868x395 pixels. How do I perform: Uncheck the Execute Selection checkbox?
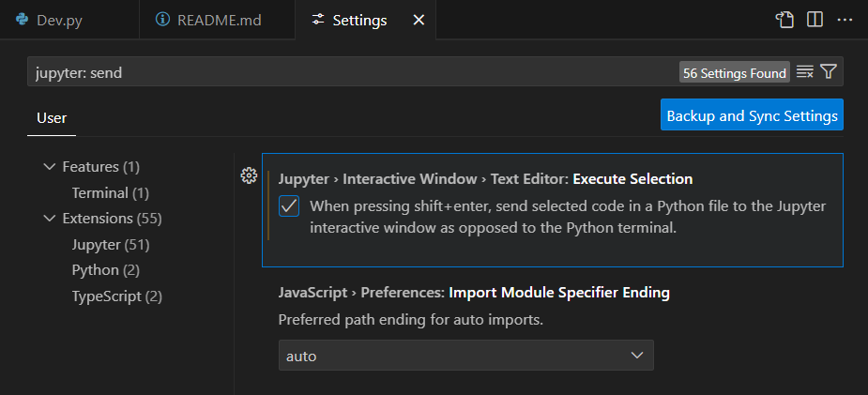click(x=290, y=206)
